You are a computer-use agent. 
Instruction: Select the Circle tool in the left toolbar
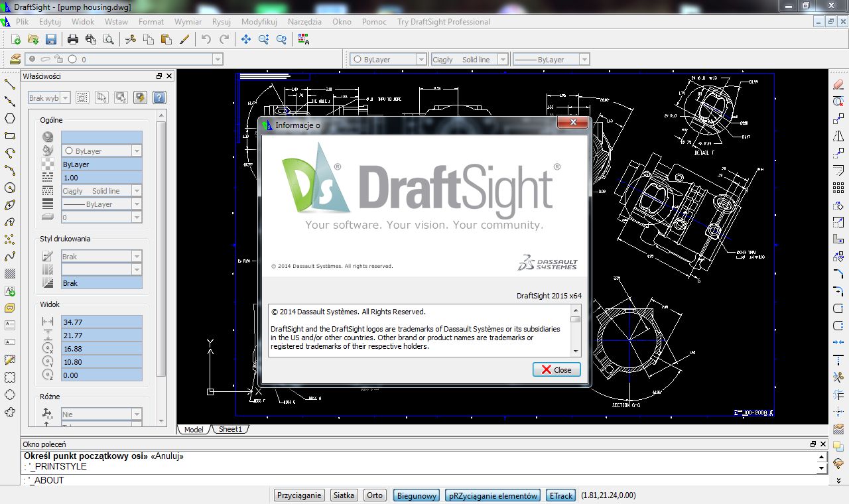10,188
